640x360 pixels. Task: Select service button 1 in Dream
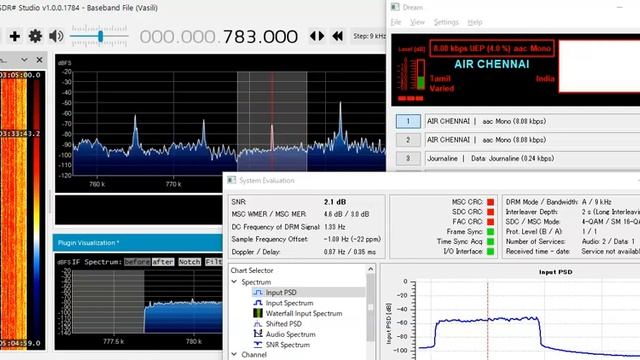(x=408, y=121)
